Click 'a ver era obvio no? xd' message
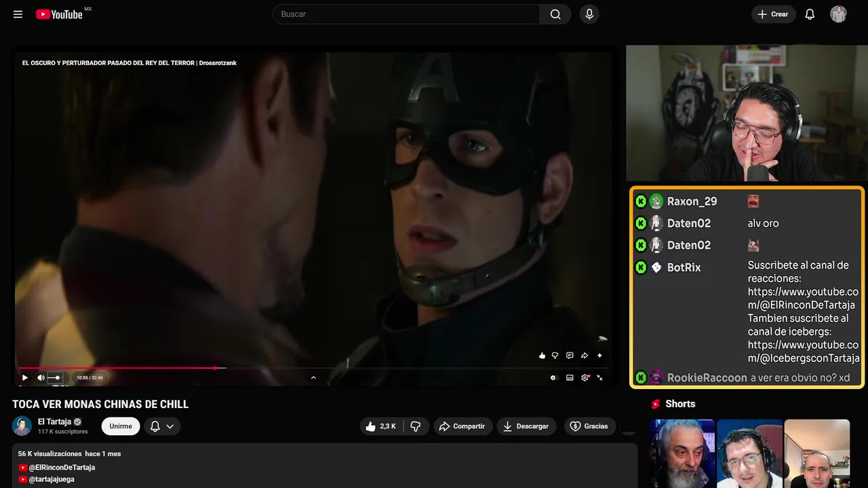 pyautogui.click(x=800, y=378)
